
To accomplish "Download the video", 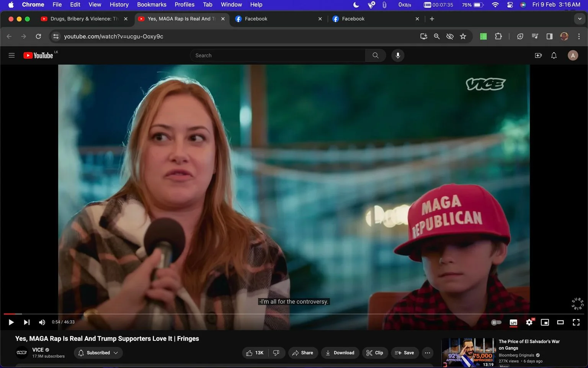I will click(340, 353).
